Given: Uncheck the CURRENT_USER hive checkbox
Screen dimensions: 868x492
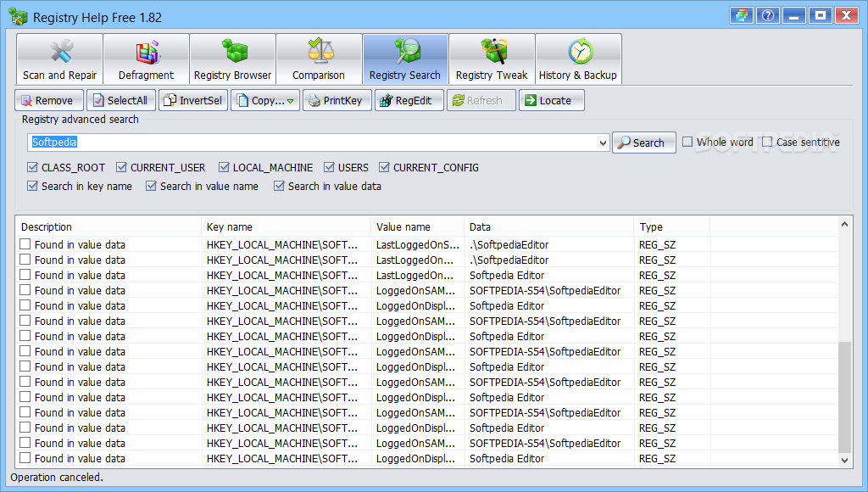Looking at the screenshot, I should pyautogui.click(x=122, y=167).
